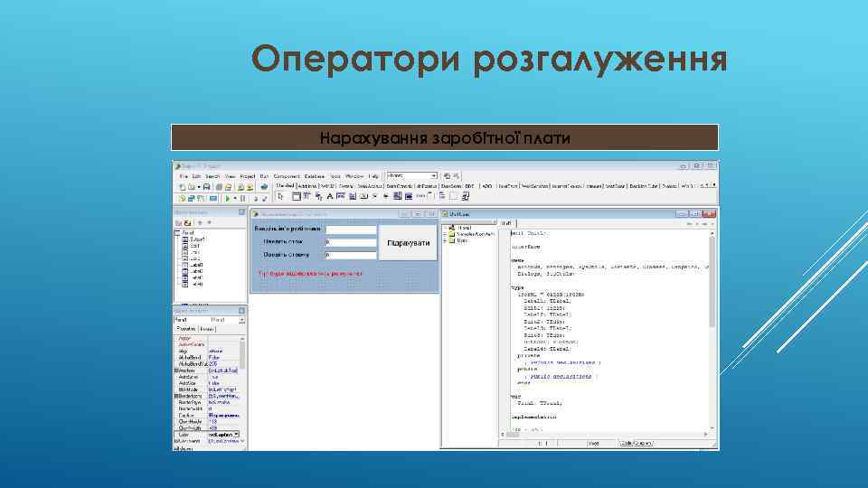Screen dimensions: 868x488
Task: Select Label1 item in Object TreeView
Action: coord(197,265)
